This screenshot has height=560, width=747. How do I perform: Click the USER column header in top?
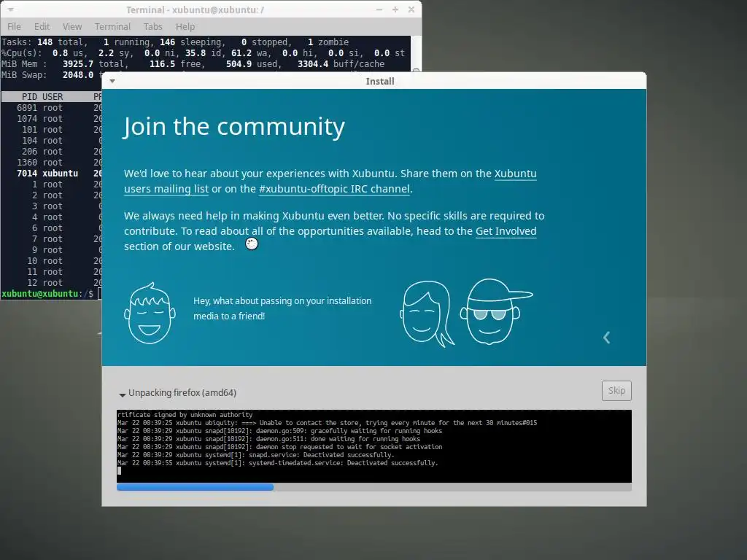click(x=53, y=97)
